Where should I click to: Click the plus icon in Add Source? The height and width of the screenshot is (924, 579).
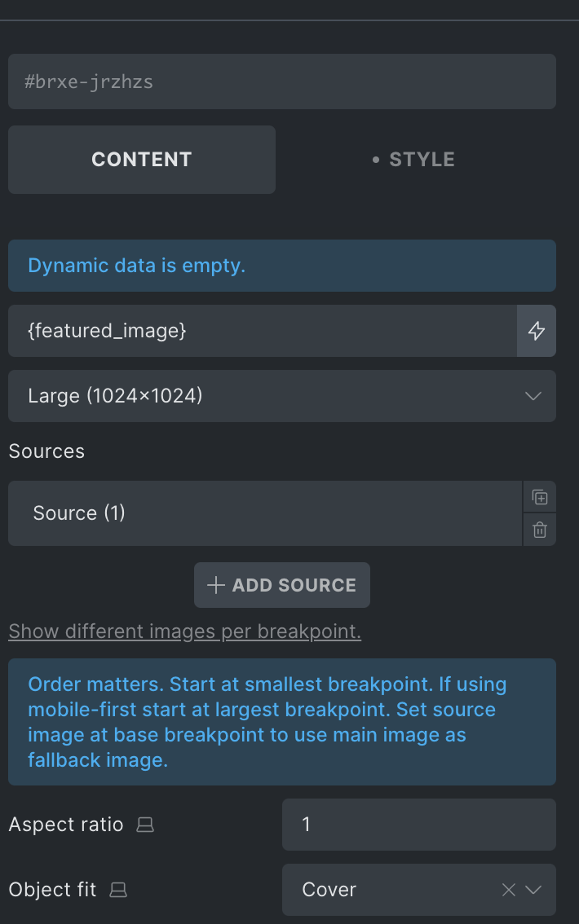click(216, 585)
